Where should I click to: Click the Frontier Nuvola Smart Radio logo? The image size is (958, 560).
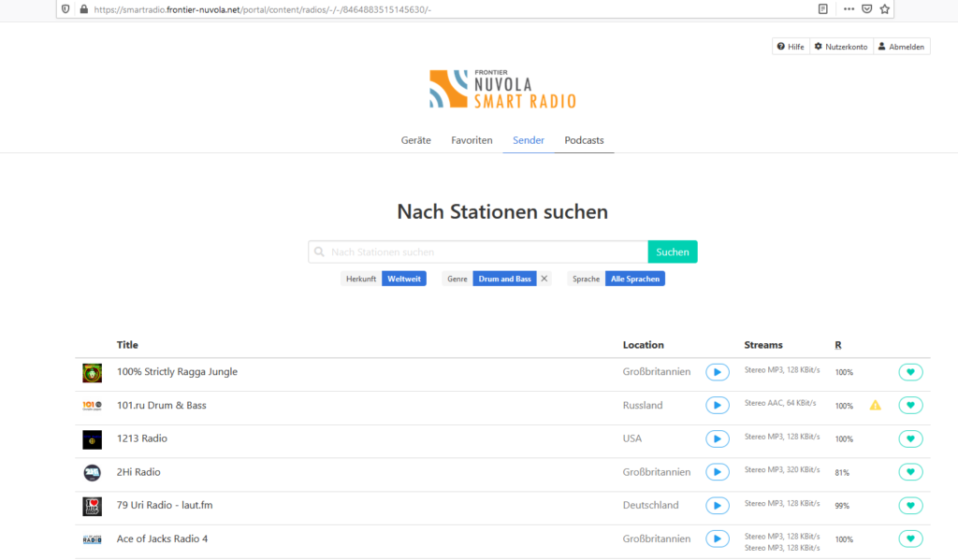coord(502,89)
